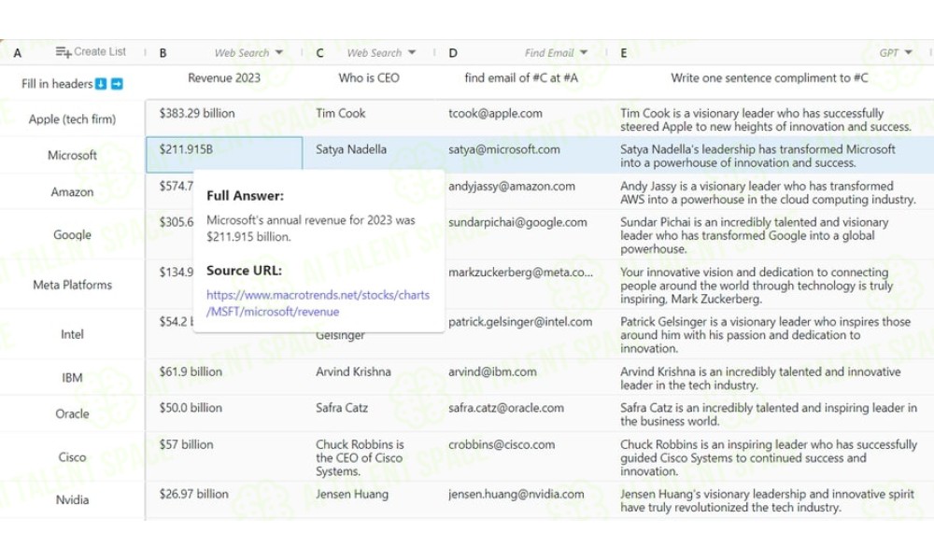Image resolution: width=934 pixels, height=560 pixels.
Task: Click the Jensen Huang's visionary leadership cell
Action: 771,500
